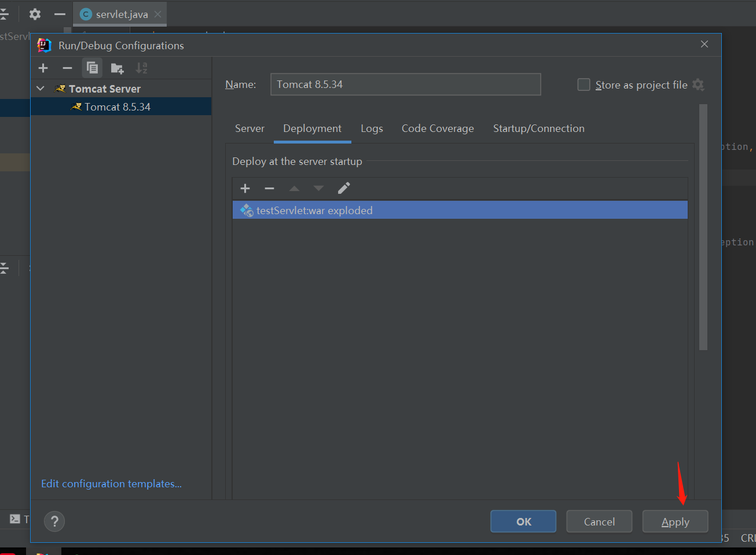Select Tomcat 8.5.34 configuration
The width and height of the screenshot is (756, 555).
[x=121, y=106]
